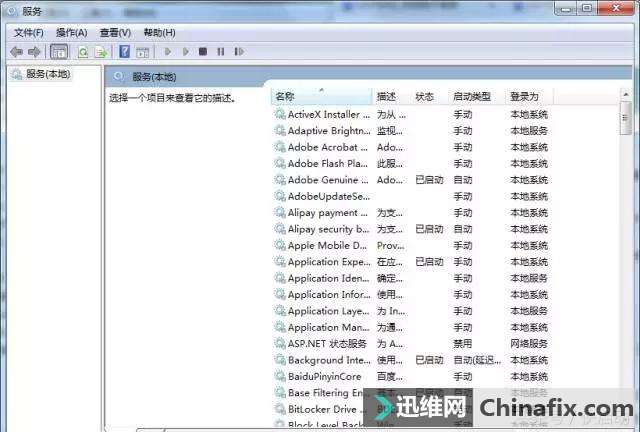Select the Alipay payment service icon
This screenshot has height=432, width=640.
(x=280, y=213)
